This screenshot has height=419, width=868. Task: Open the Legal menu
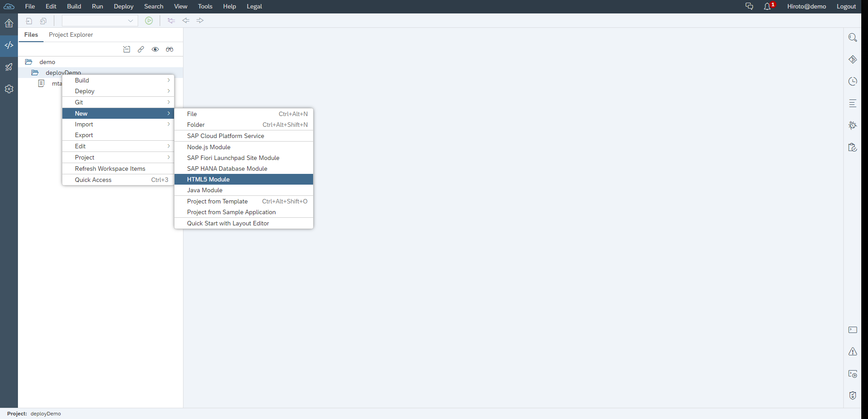click(x=254, y=6)
